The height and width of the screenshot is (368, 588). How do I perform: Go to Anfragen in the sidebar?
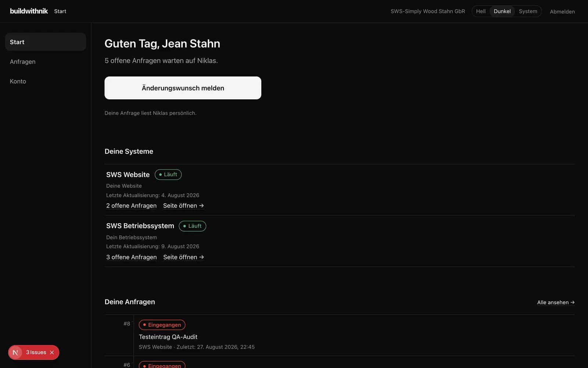[x=46, y=61]
